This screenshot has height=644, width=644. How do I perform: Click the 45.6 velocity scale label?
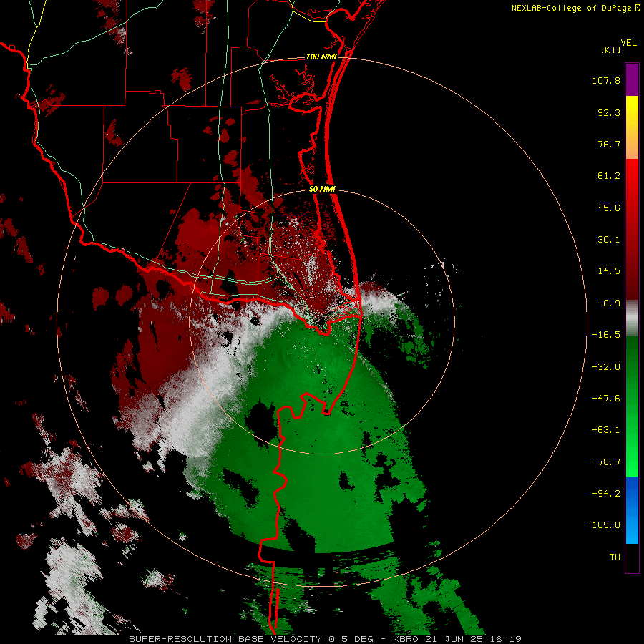609,208
